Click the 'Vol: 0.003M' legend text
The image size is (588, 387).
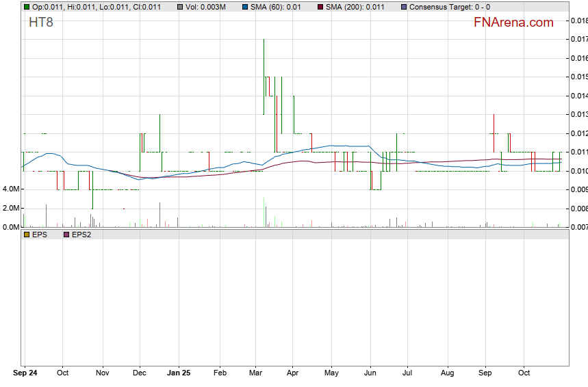pyautogui.click(x=205, y=8)
